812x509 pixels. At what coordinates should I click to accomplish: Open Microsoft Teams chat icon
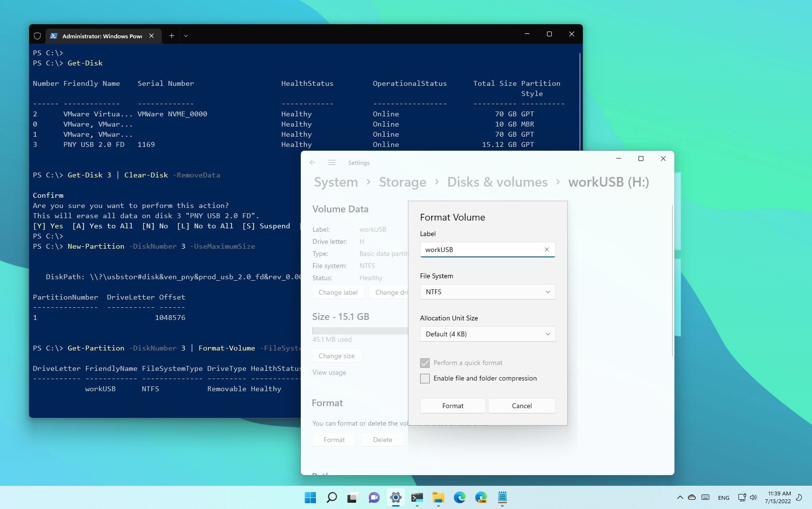tap(373, 498)
